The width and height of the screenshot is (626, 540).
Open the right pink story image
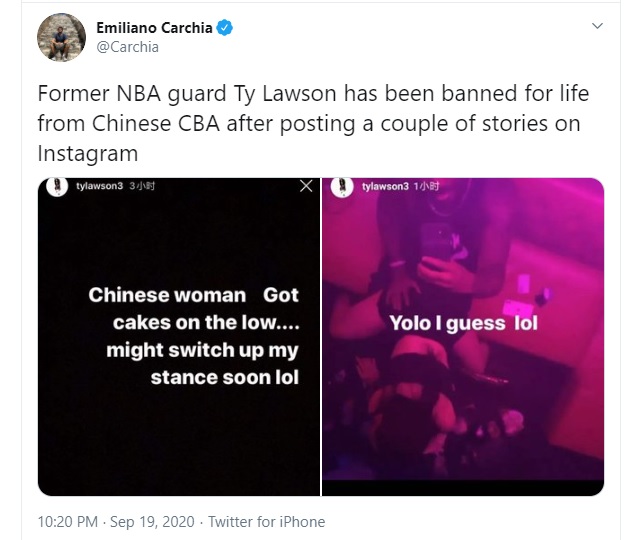pos(463,337)
